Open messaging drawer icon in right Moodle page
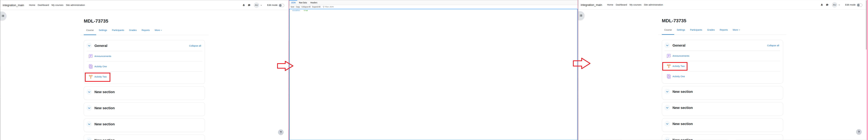868x140 pixels. [827, 5]
